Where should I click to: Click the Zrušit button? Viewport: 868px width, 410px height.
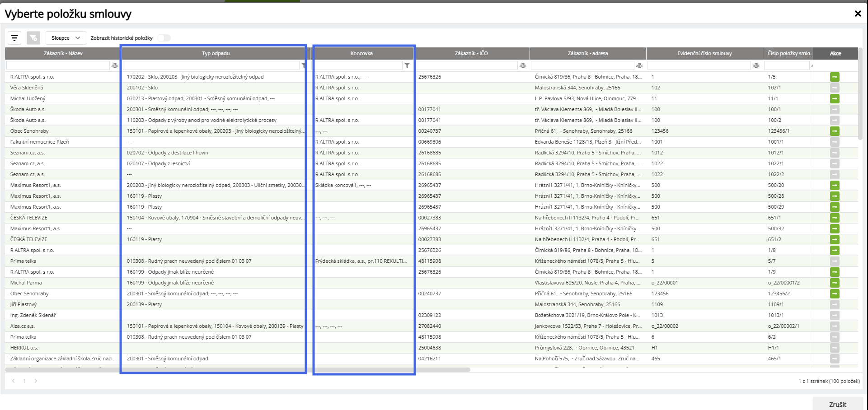[838, 404]
